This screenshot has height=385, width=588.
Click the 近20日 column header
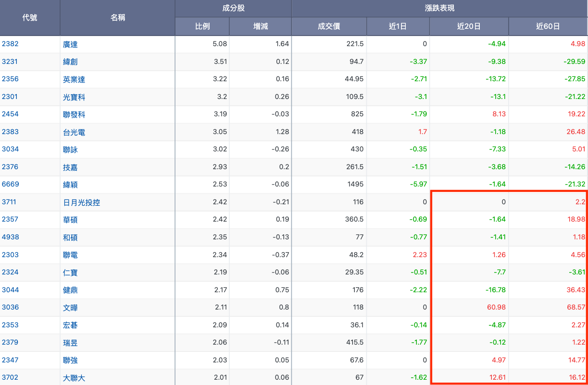click(469, 26)
